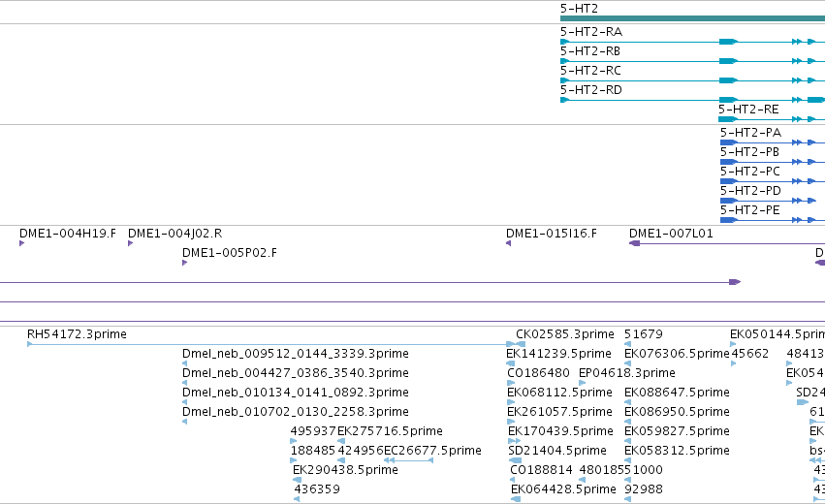Click the EK261057.5prime label

point(559,412)
